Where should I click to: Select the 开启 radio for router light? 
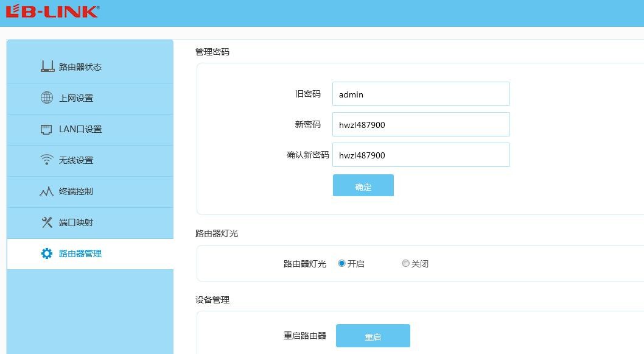tap(341, 263)
